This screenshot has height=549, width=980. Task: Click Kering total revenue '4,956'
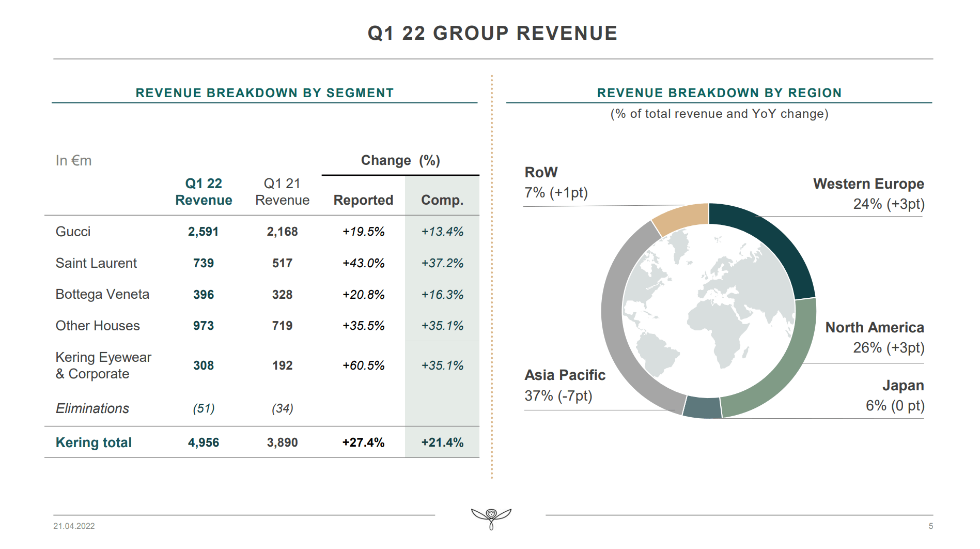point(203,443)
